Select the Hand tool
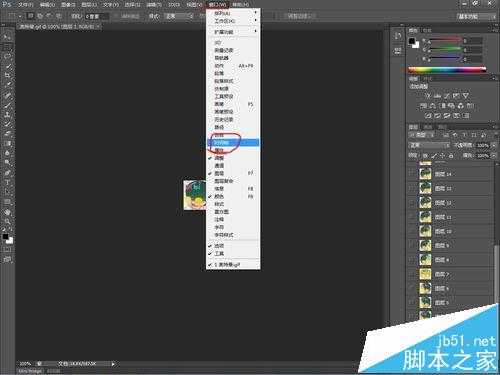Viewport: 500px width, 375px height. [7, 212]
